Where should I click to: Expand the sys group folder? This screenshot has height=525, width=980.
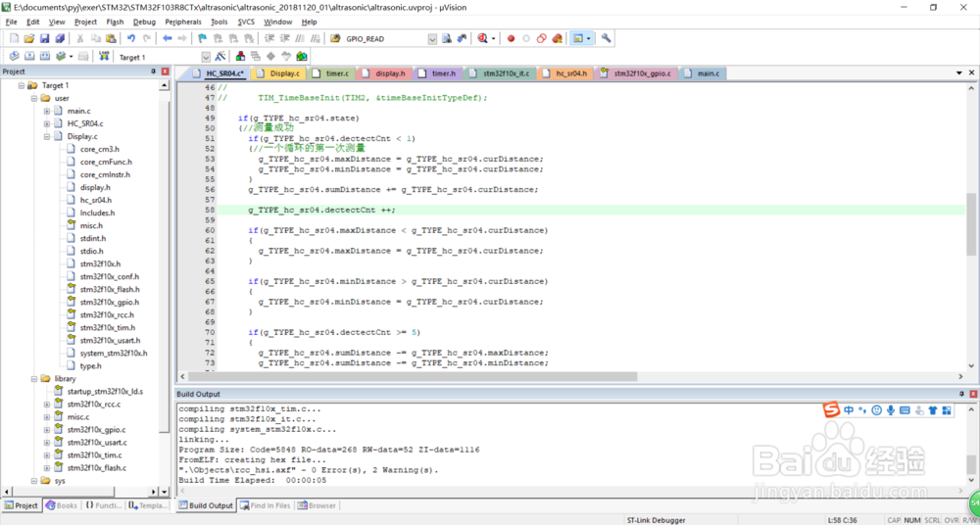[x=33, y=481]
